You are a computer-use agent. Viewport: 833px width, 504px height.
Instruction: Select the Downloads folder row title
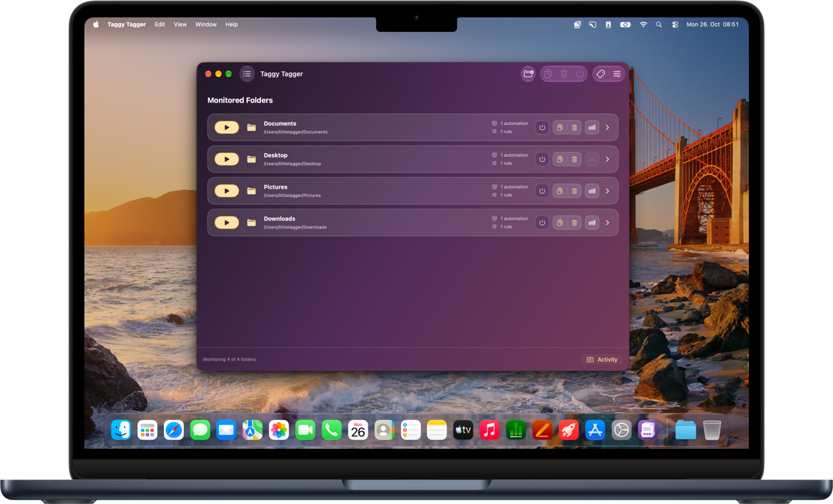pos(279,219)
